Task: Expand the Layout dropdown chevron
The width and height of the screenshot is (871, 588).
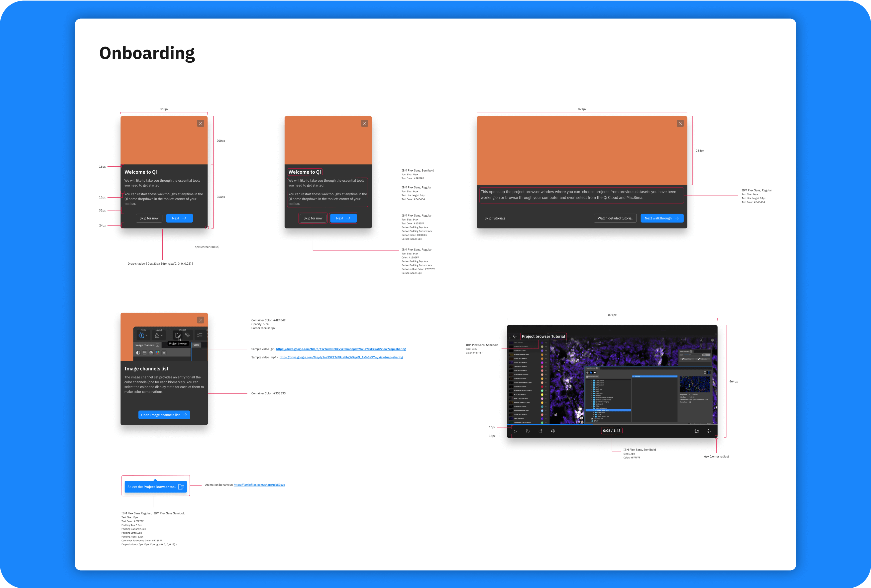Action: [162, 335]
